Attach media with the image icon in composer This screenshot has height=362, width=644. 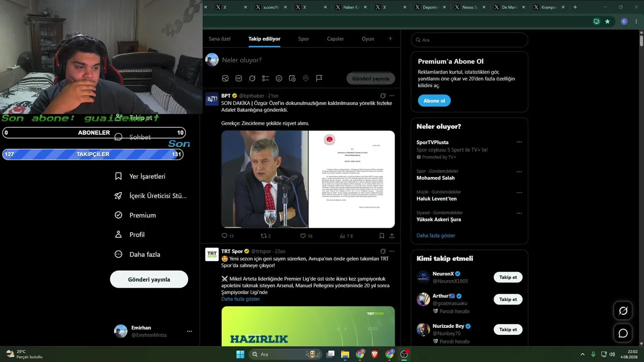click(x=225, y=78)
